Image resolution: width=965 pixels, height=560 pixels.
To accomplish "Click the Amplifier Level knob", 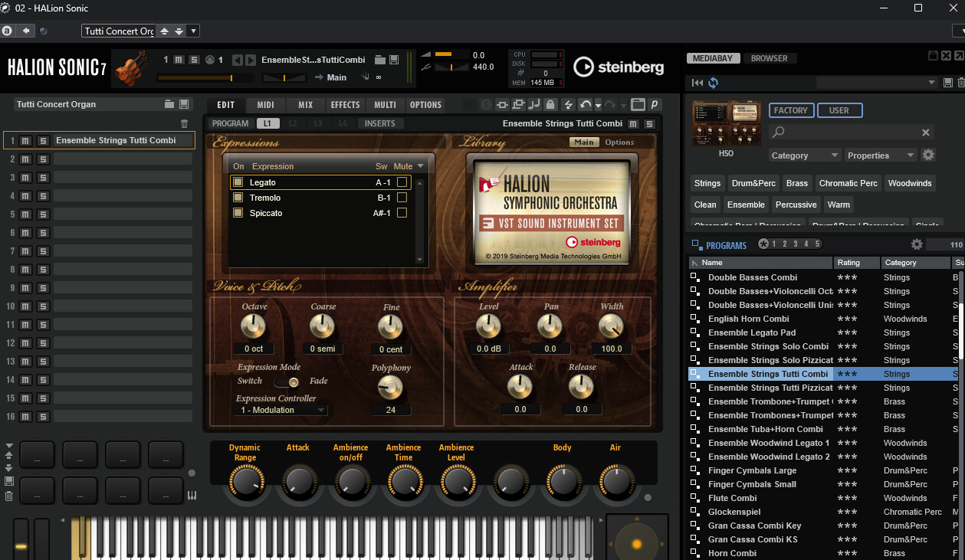I will [x=488, y=327].
